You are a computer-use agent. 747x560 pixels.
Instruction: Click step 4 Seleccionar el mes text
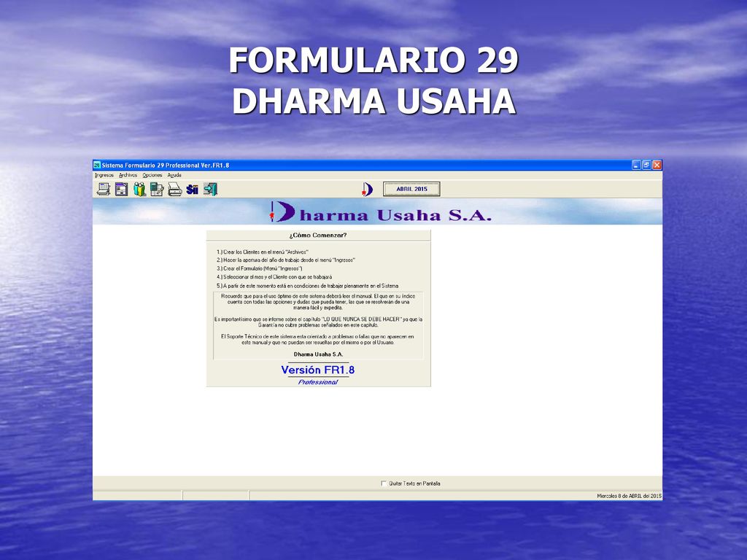click(274, 277)
